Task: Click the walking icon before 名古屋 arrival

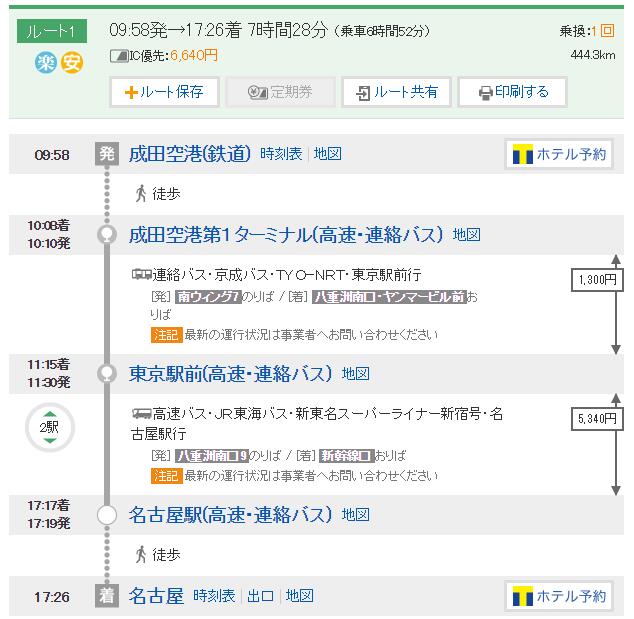Action: (141, 554)
